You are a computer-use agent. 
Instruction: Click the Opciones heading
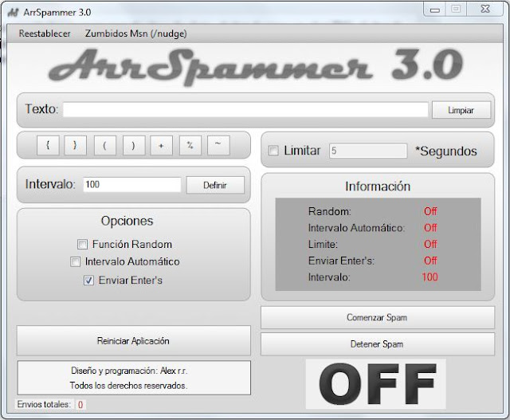pos(127,222)
